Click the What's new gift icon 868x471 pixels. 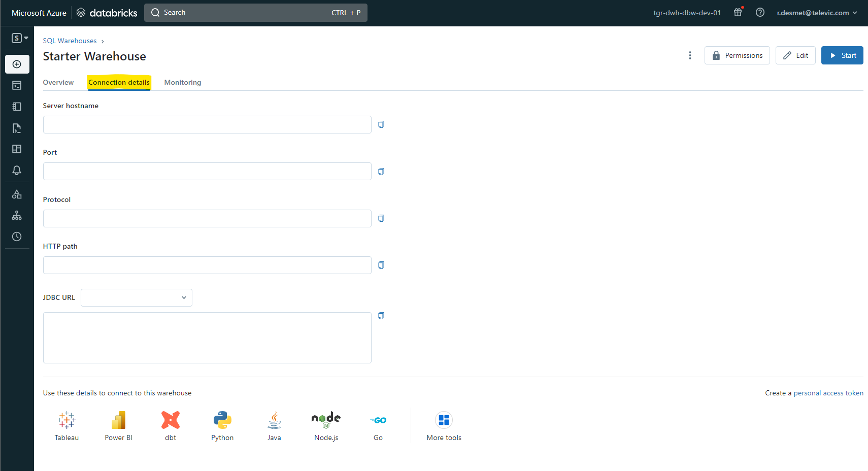(x=738, y=13)
